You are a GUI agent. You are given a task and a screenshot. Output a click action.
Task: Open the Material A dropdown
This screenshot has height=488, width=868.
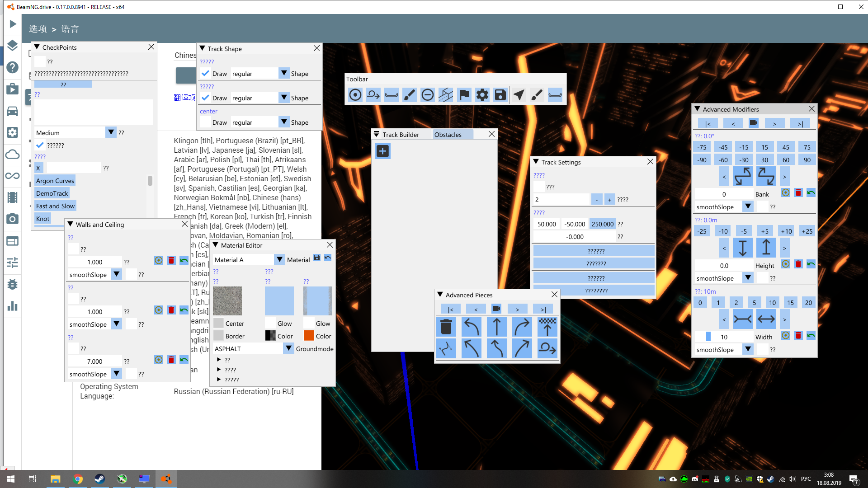coord(279,259)
